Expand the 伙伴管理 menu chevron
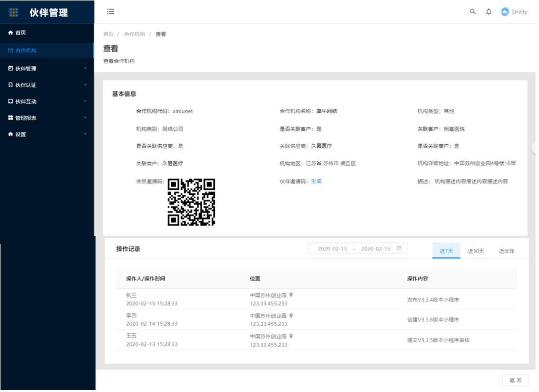 [85, 68]
